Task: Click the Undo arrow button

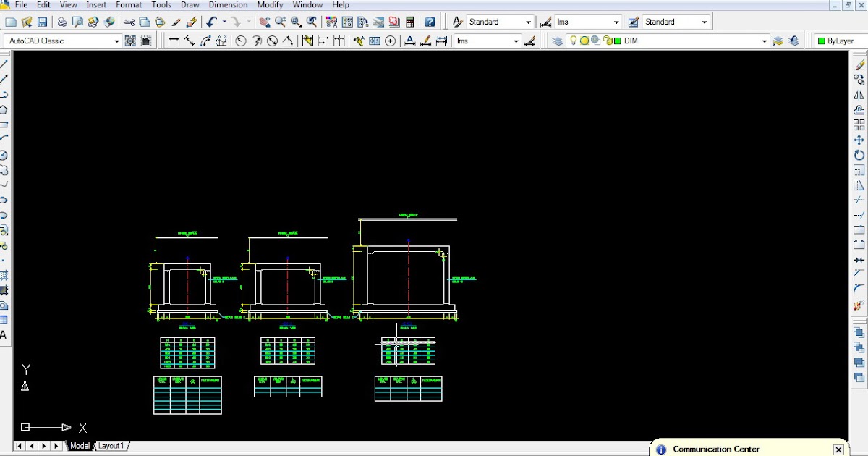Action: [211, 22]
